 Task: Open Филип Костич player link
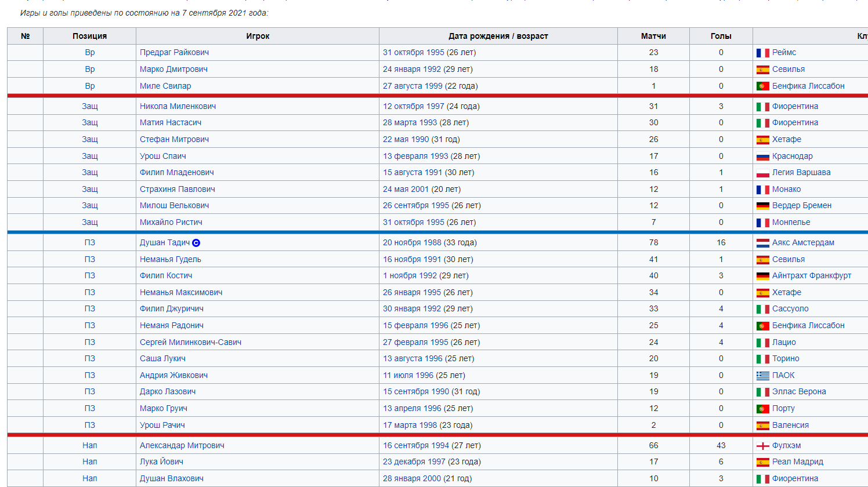[166, 275]
